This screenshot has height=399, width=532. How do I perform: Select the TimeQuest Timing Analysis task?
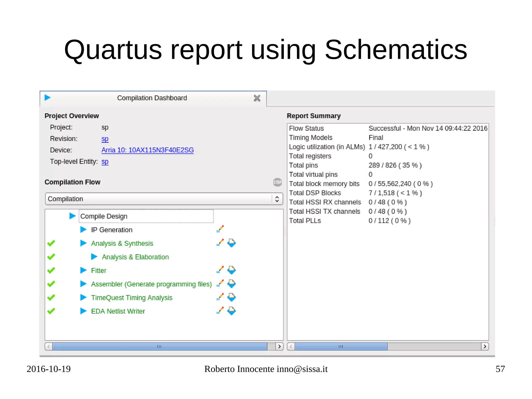(x=132, y=298)
